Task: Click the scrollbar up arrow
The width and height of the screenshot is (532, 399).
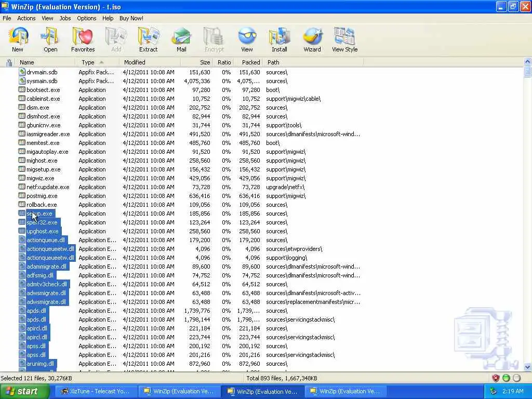Action: 527,62
